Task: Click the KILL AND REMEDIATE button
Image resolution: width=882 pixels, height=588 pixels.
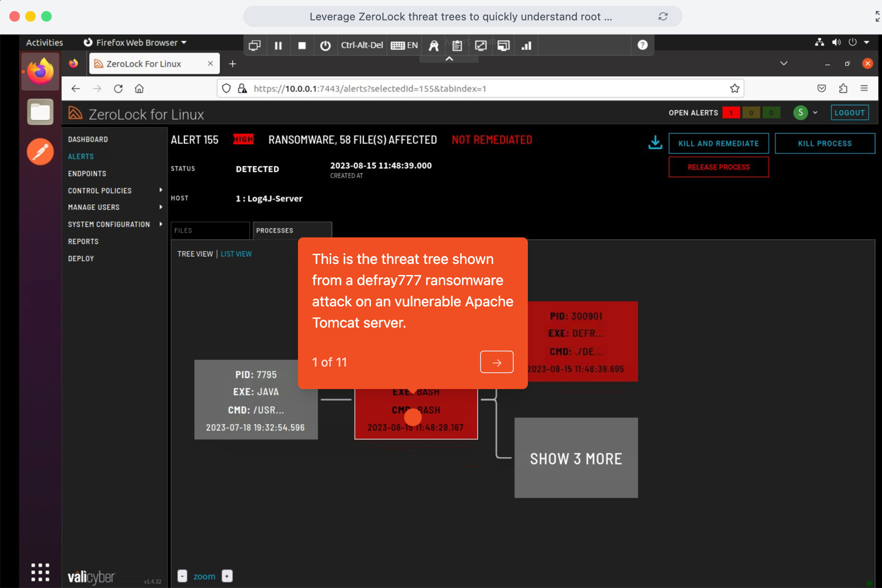Action: (718, 143)
